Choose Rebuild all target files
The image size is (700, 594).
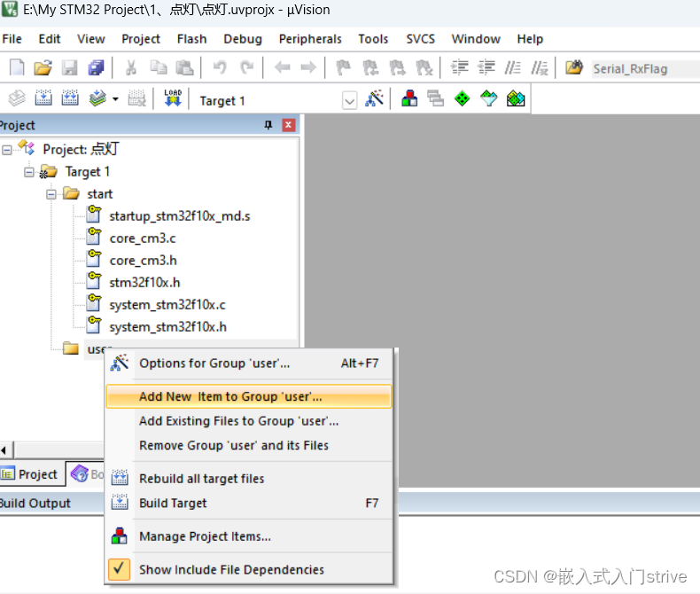point(249,479)
